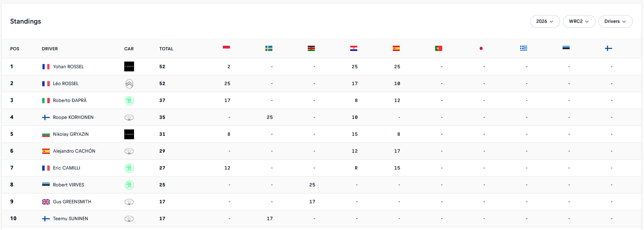Click the DRIVER column header
Screen dimensions: 644x230
click(50, 49)
